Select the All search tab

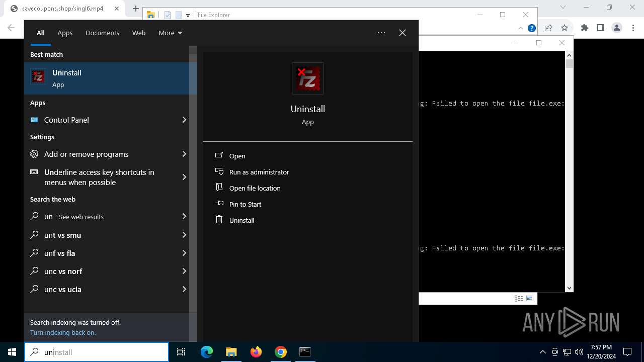pos(41,33)
